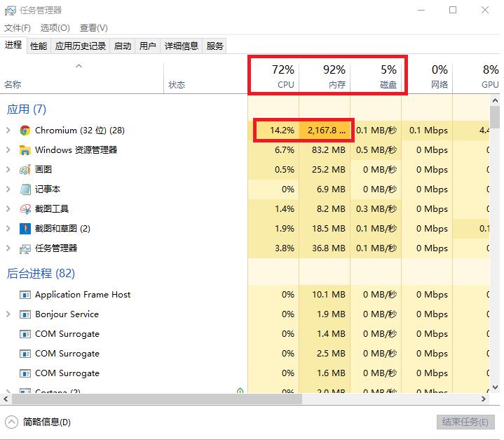The width and height of the screenshot is (504, 440).
Task: Sort processes by 磁盘 column
Action: tap(376, 77)
